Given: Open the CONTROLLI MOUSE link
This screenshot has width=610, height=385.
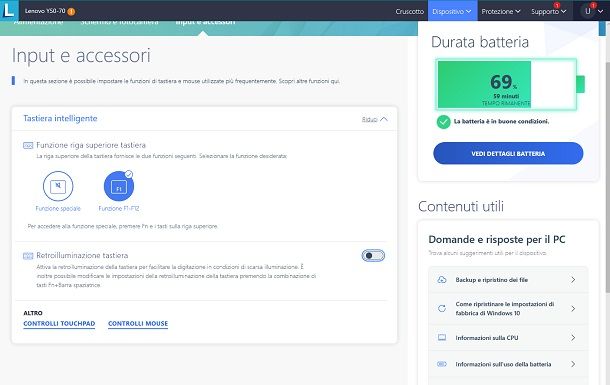Looking at the screenshot, I should pos(138,324).
